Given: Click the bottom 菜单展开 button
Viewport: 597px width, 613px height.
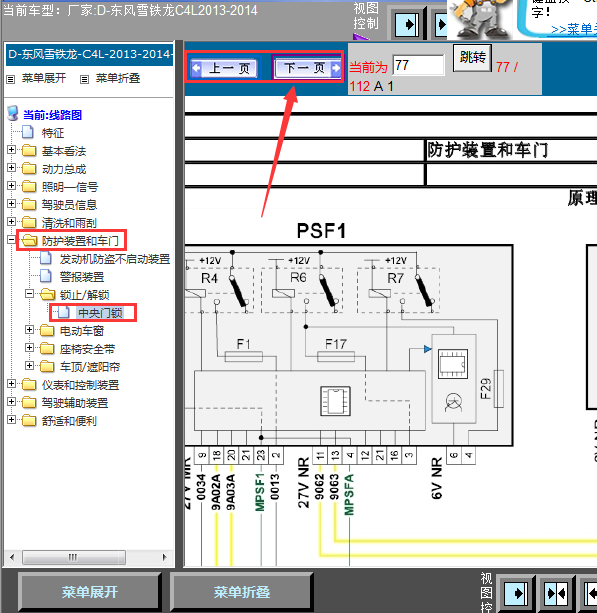Looking at the screenshot, I should (x=90, y=592).
